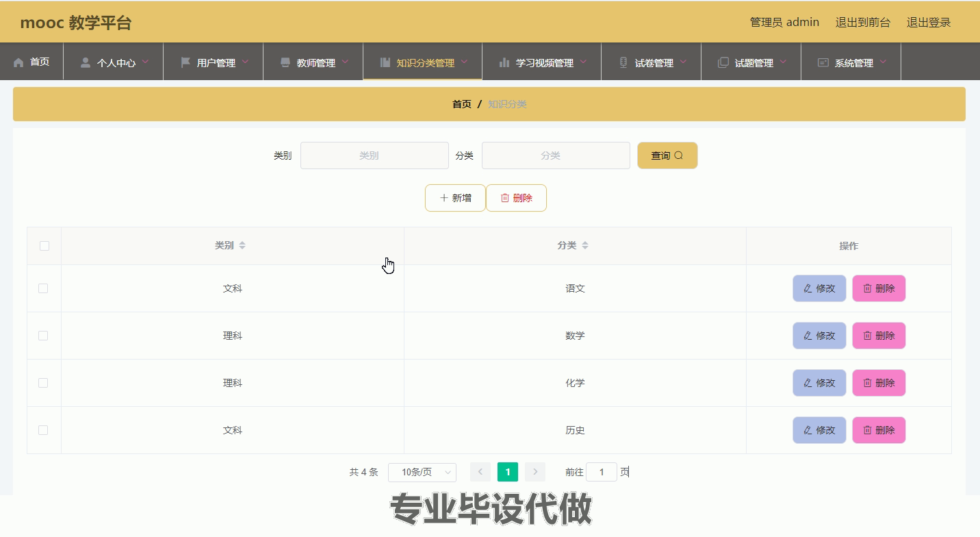The width and height of the screenshot is (980, 537).
Task: Expand the 系统管理 dropdown chevron
Action: [883, 62]
